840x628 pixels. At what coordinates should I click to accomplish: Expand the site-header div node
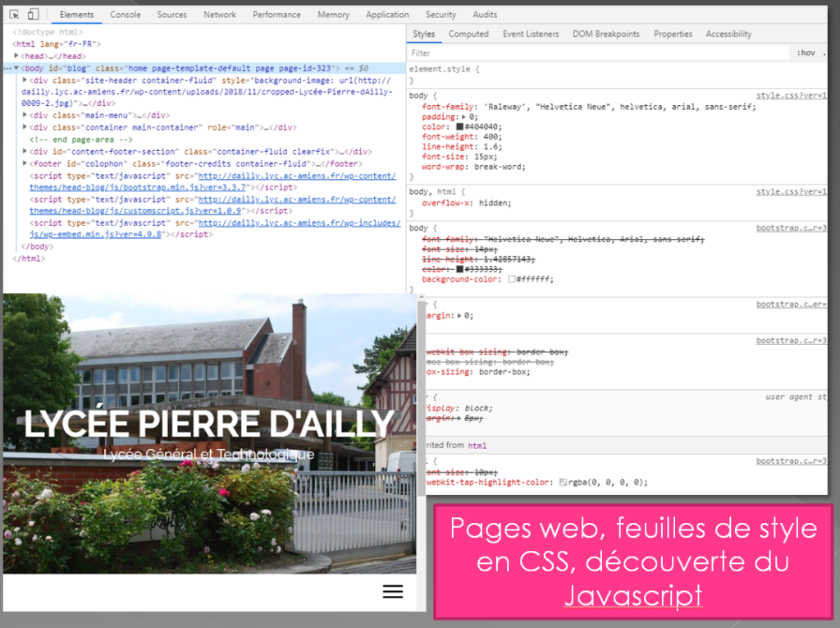[x=25, y=80]
